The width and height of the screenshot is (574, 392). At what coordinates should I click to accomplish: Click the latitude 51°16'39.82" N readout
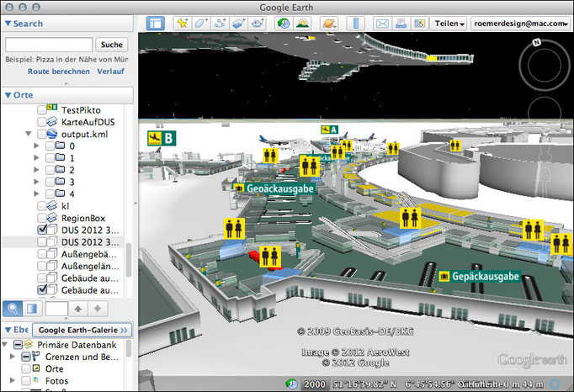coord(364,384)
